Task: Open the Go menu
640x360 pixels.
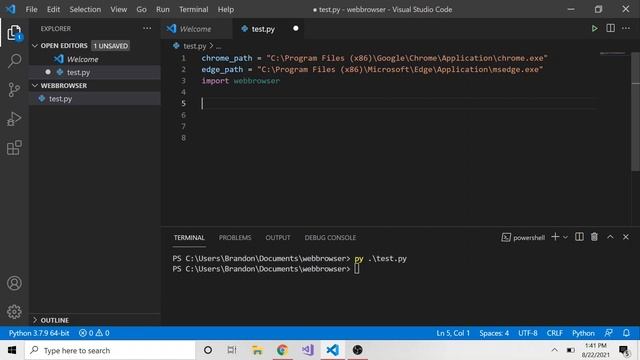Action: coord(141,9)
